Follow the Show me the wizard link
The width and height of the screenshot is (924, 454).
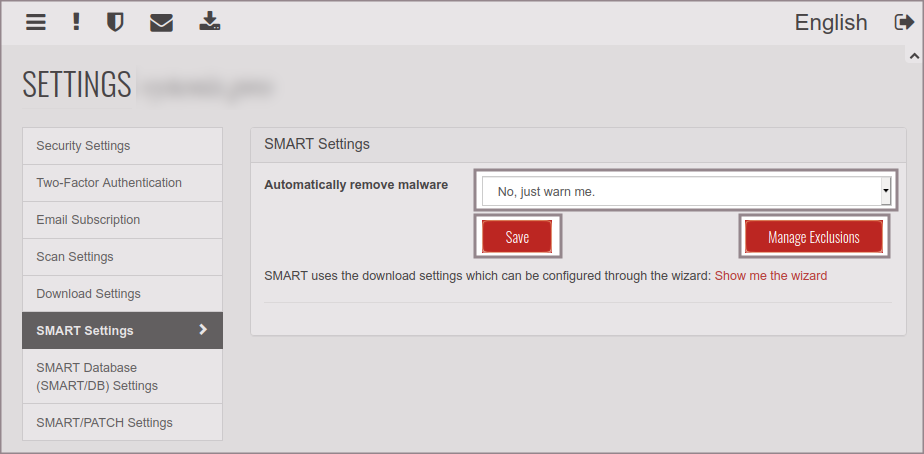point(770,276)
